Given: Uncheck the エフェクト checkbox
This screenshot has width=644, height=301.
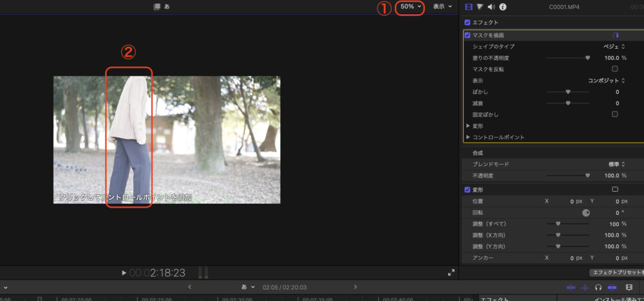Looking at the screenshot, I should pyautogui.click(x=468, y=23).
